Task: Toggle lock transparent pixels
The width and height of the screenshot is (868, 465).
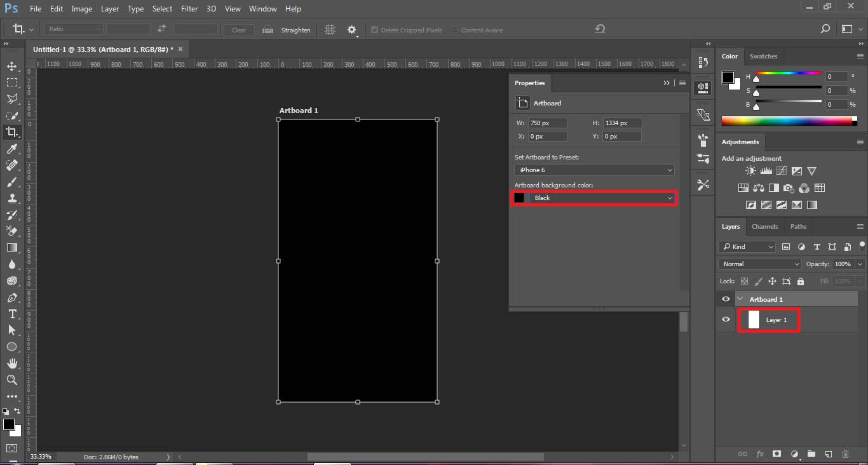Action: tap(744, 281)
